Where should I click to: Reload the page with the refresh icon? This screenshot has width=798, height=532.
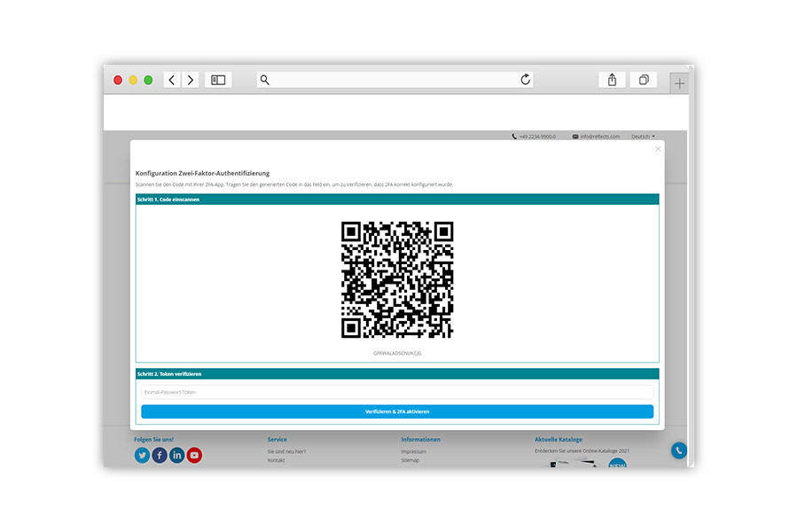[x=525, y=80]
